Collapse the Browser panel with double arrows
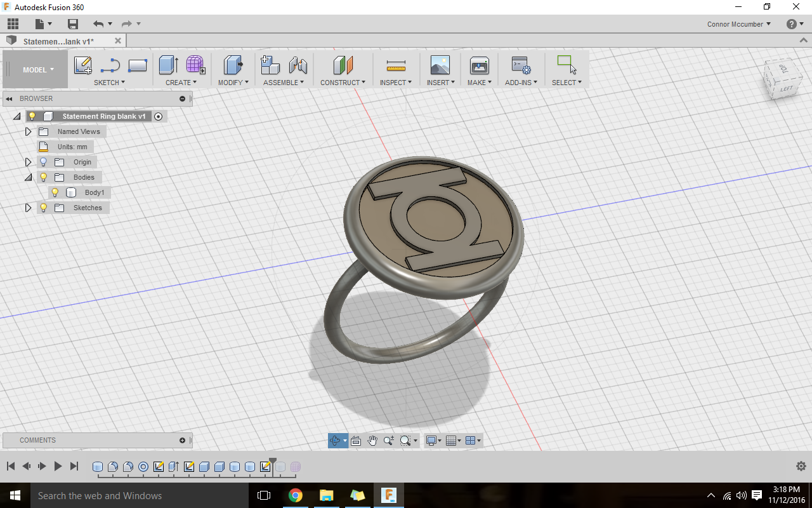 [x=10, y=98]
